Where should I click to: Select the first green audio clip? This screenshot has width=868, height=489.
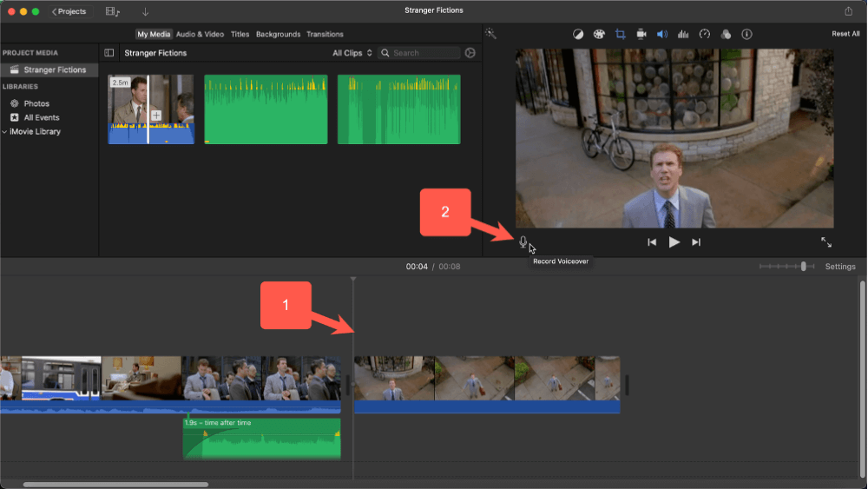pos(266,109)
